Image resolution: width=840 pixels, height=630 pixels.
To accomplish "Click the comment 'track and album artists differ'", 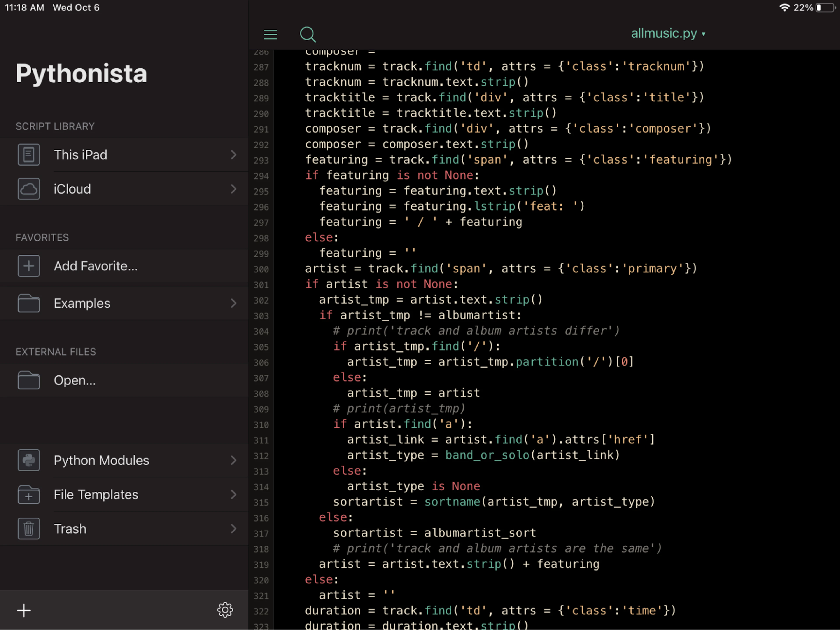I will pyautogui.click(x=476, y=331).
